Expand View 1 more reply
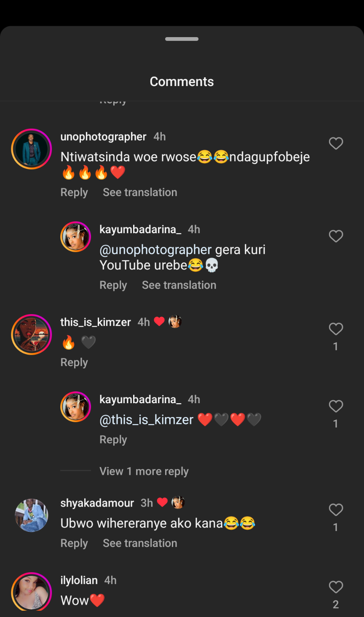 point(144,471)
